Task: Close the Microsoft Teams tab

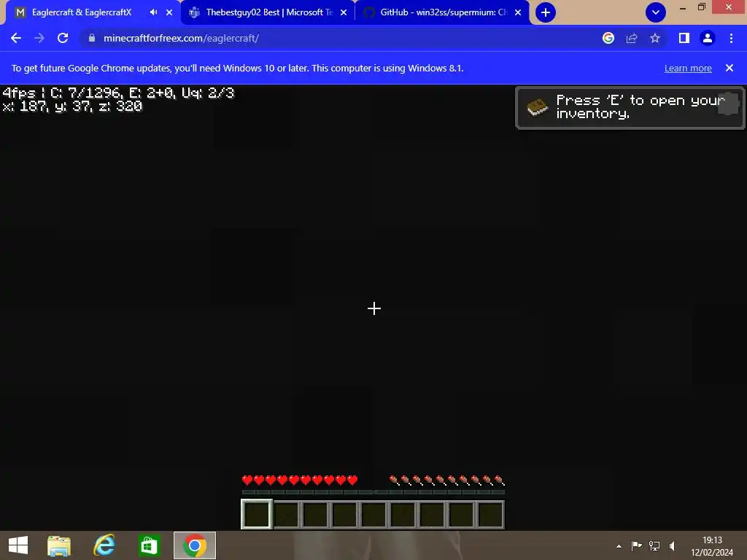Action: pyautogui.click(x=344, y=12)
